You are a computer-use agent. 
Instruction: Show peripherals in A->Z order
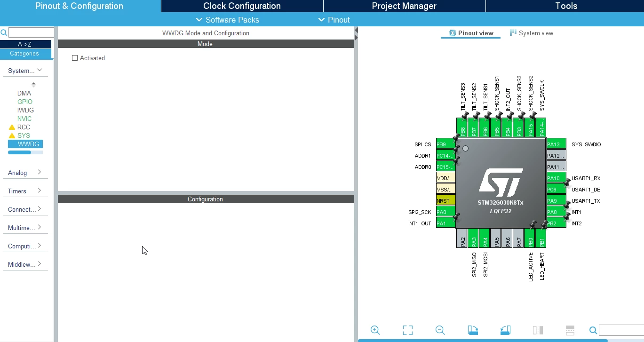tap(25, 44)
